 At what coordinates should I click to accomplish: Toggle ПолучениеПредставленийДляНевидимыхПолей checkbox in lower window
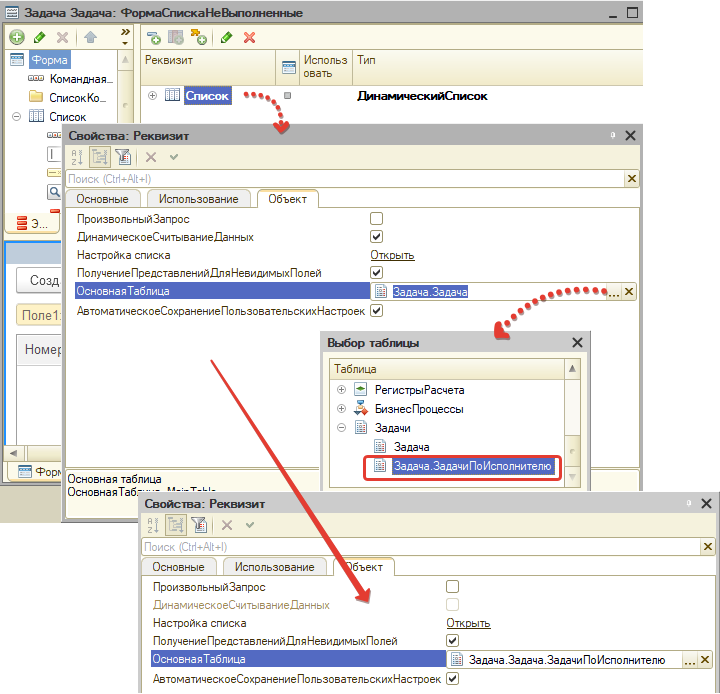pyautogui.click(x=452, y=640)
